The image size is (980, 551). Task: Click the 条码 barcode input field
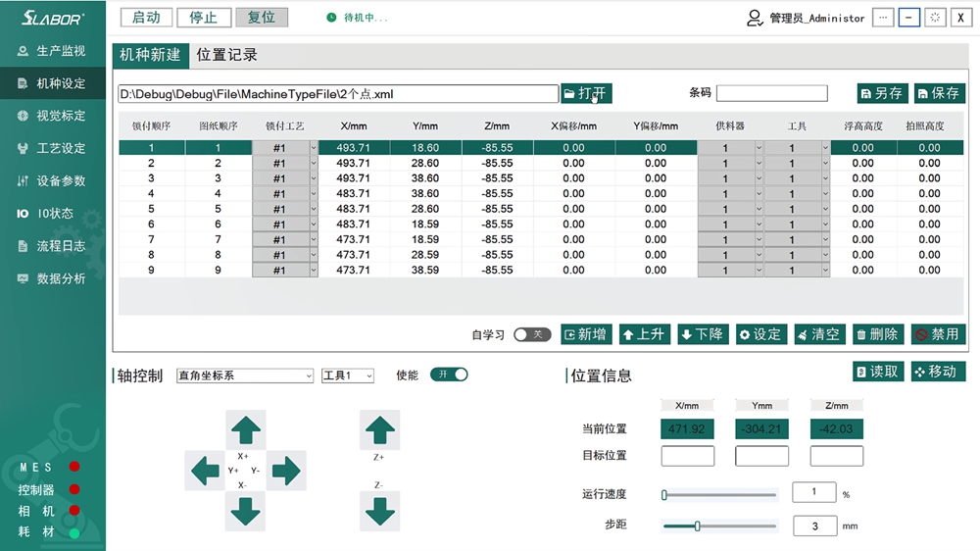pos(772,93)
